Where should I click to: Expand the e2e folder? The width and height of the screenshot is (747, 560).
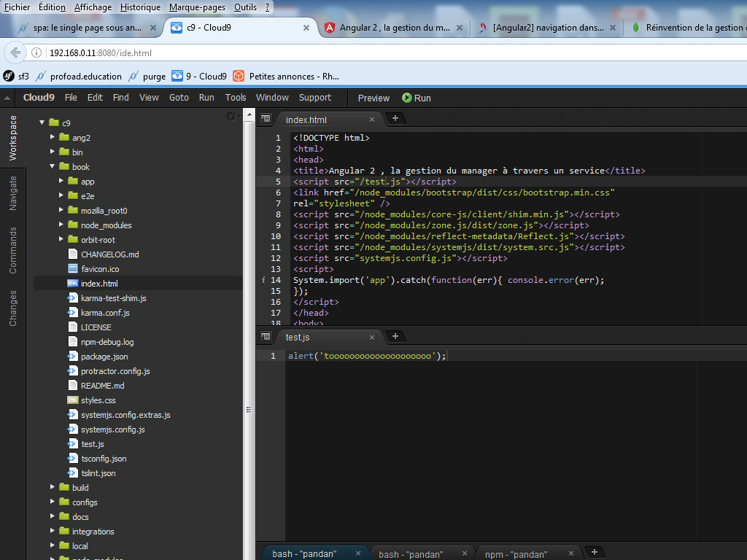pyautogui.click(x=61, y=195)
